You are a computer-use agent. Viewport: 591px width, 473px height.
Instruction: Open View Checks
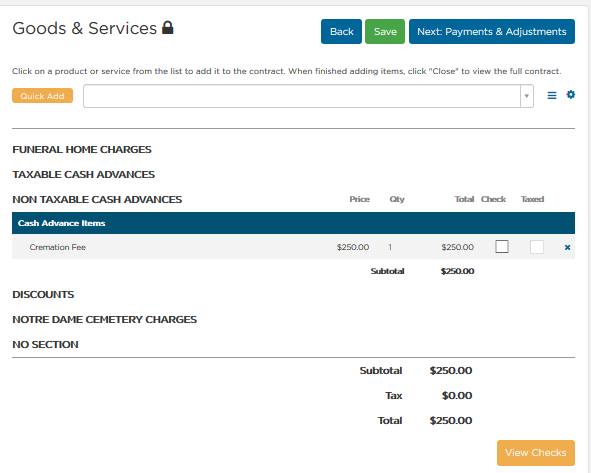tap(536, 453)
